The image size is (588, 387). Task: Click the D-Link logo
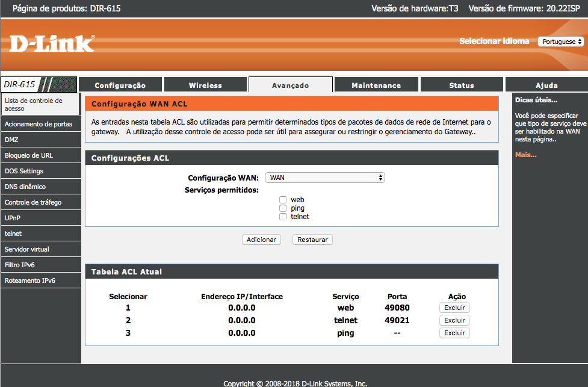tap(52, 43)
